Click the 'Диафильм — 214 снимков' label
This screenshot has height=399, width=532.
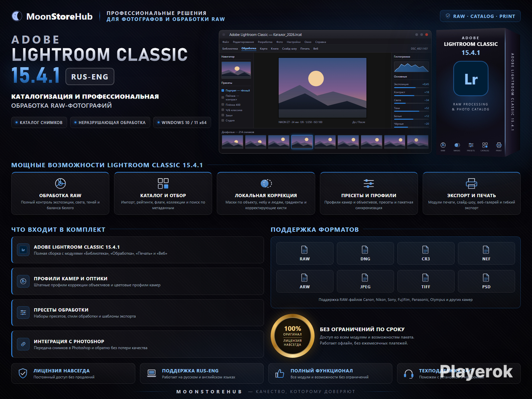[238, 132]
